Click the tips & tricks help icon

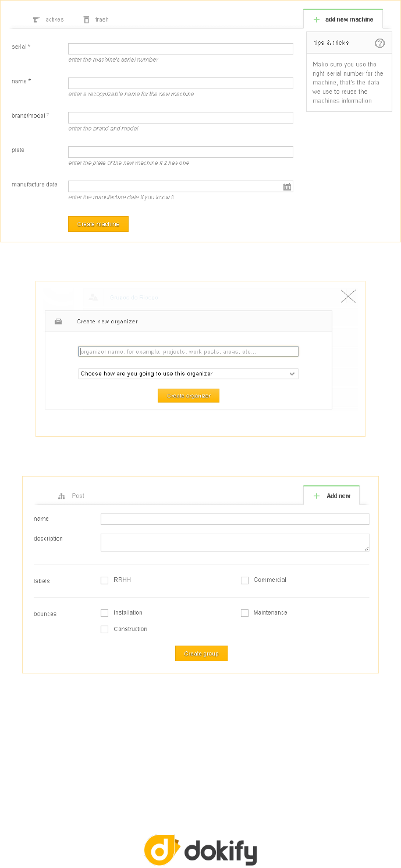point(379,43)
